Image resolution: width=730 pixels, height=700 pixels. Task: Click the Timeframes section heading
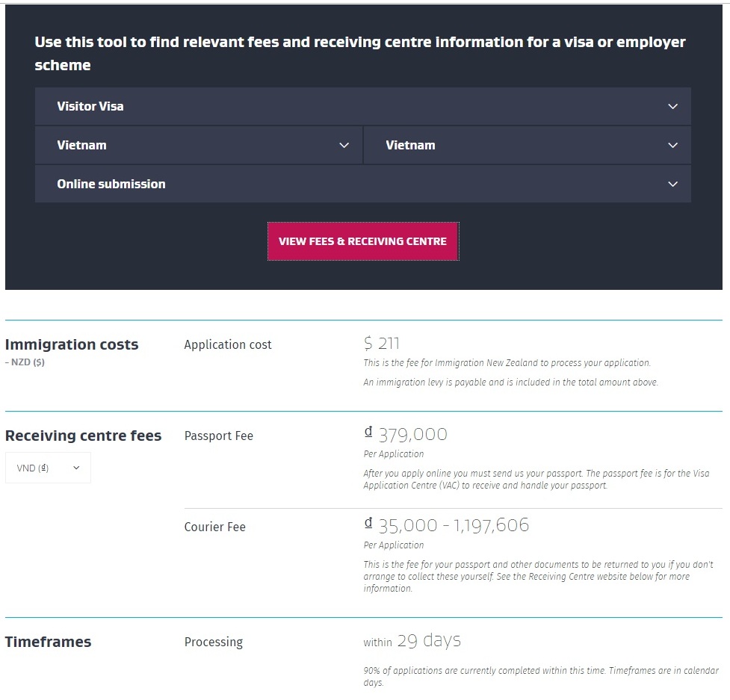pyautogui.click(x=48, y=642)
